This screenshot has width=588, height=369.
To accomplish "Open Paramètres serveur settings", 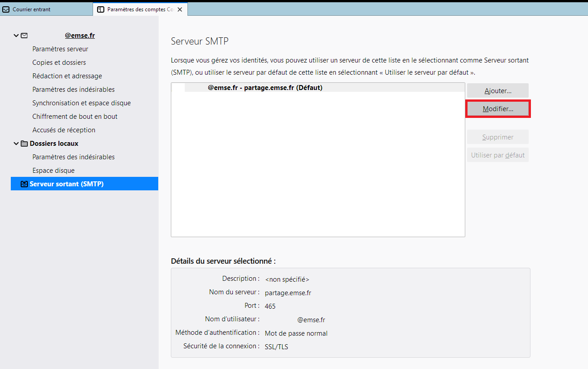I will (60, 49).
